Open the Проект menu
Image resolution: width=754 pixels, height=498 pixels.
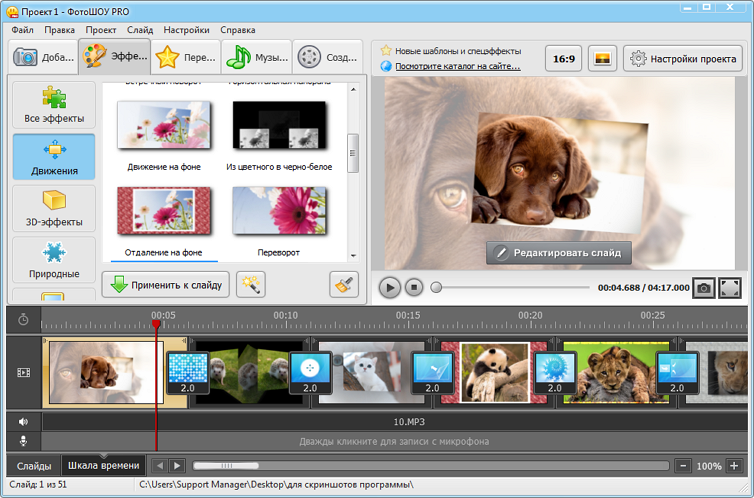(101, 30)
